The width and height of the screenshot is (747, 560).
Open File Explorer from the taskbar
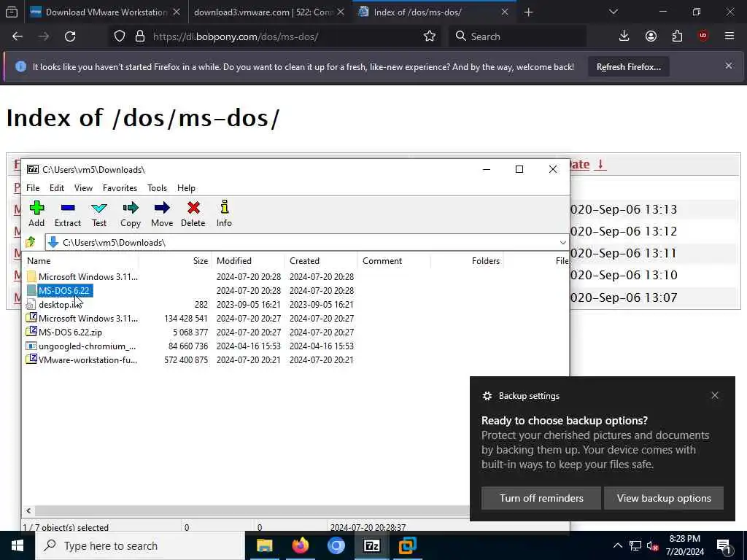[x=264, y=545]
